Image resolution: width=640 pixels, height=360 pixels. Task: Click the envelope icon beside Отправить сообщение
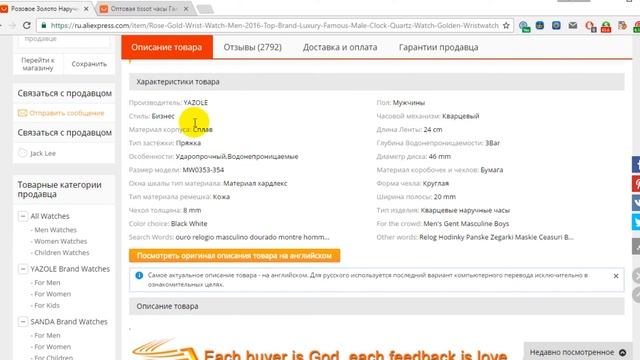tap(22, 113)
